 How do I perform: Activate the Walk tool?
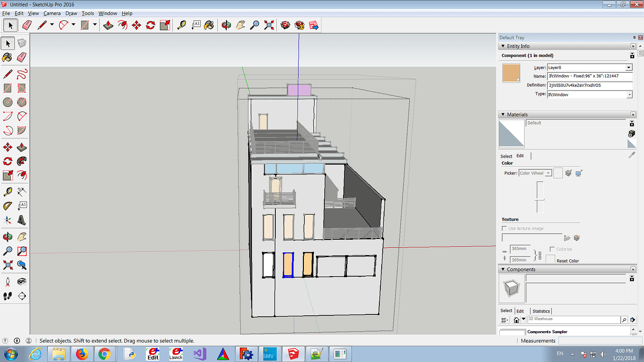tap(8, 295)
